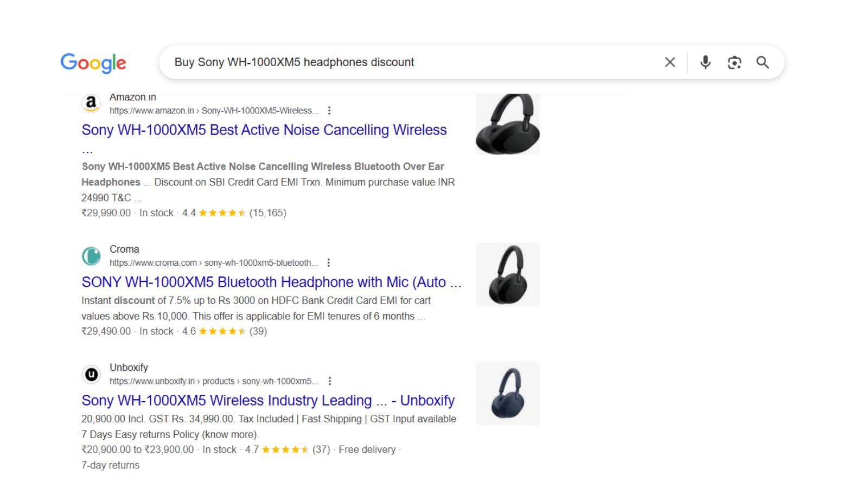Start voice search with microphone icon

(x=705, y=62)
